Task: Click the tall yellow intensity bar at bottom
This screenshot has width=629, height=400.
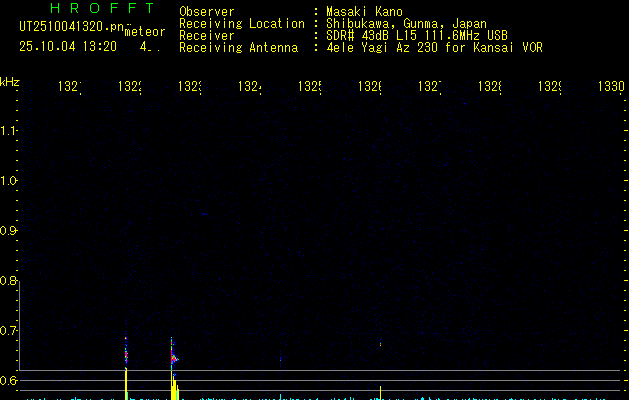Action: click(x=126, y=383)
